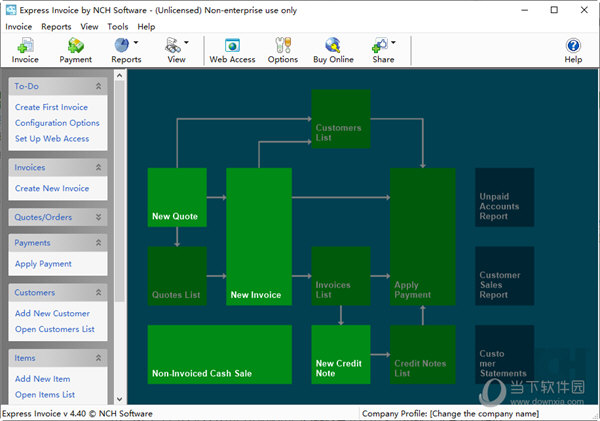Open the Options toolbar icon
The image size is (600, 421).
[x=283, y=51]
